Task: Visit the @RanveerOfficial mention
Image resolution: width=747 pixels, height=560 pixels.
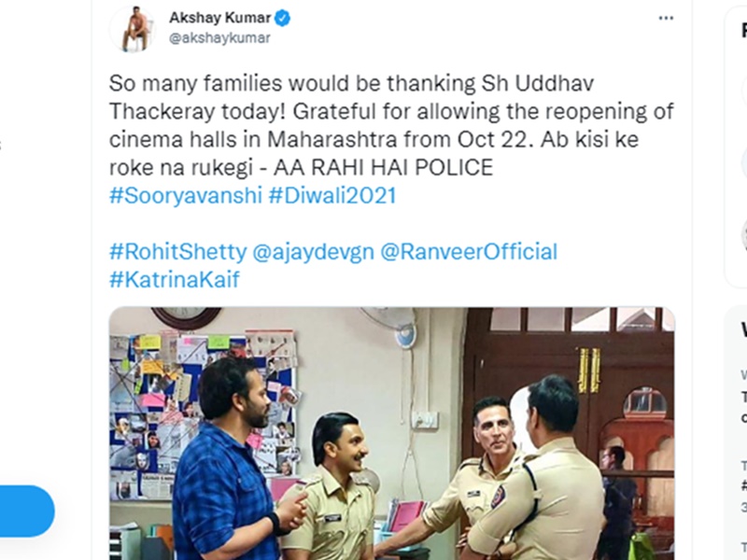Action: (x=469, y=251)
